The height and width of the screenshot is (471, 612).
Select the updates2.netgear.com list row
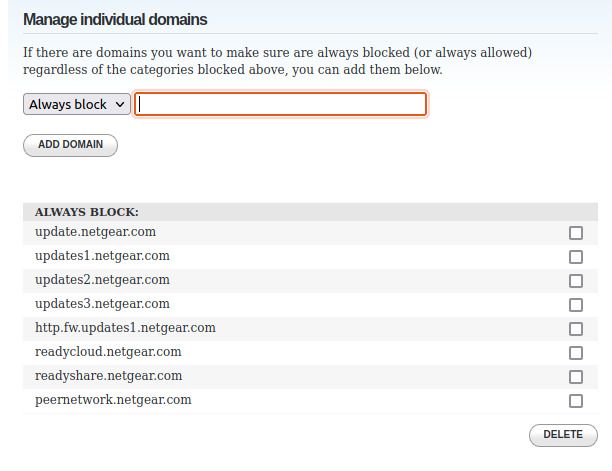pyautogui.click(x=102, y=280)
